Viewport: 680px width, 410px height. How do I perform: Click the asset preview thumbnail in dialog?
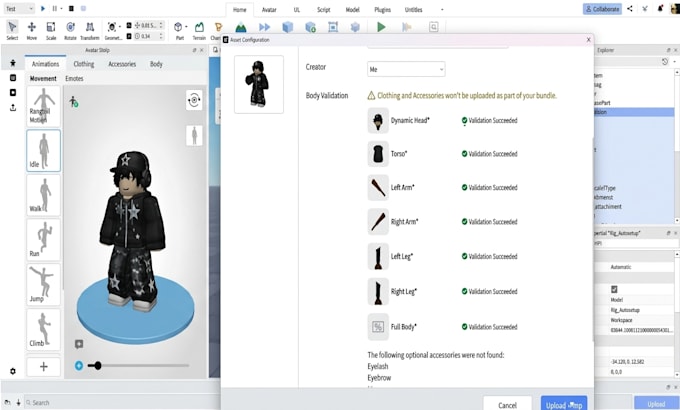(259, 84)
